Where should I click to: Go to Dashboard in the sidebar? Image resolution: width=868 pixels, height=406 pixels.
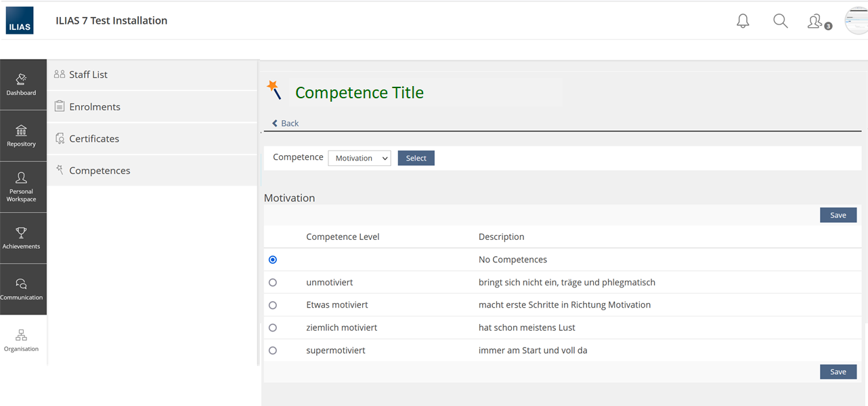click(x=22, y=85)
